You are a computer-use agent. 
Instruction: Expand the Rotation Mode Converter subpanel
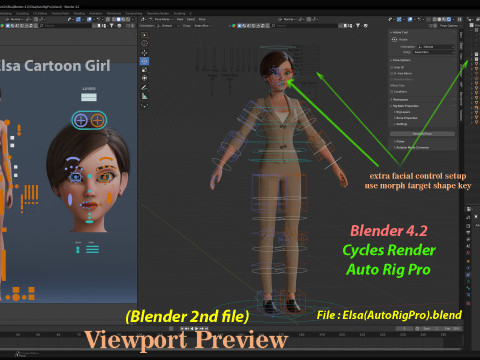point(411,147)
